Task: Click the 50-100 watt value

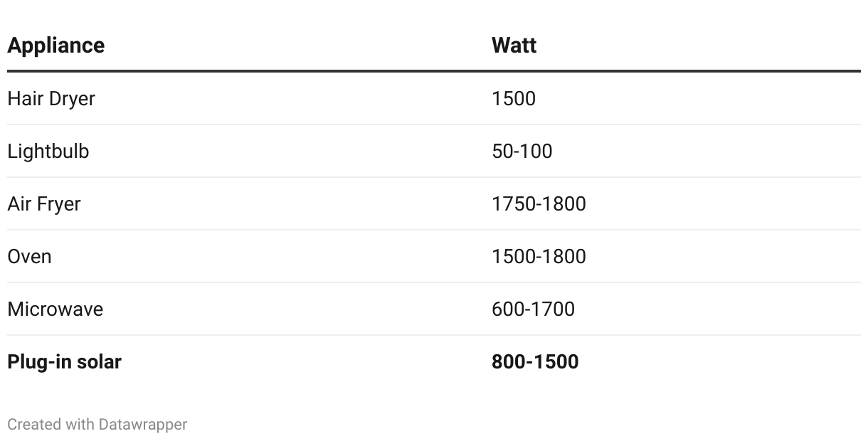Action: [522, 151]
